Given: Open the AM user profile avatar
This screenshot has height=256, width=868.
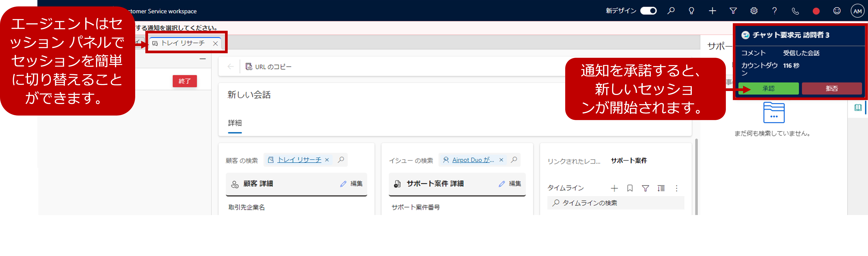Looking at the screenshot, I should 857,11.
